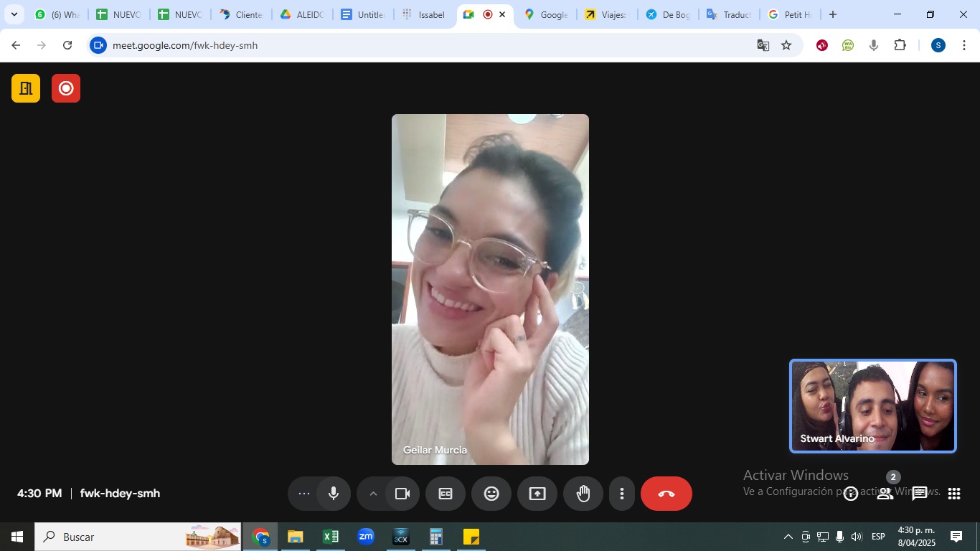Show the participants list

coord(885,494)
